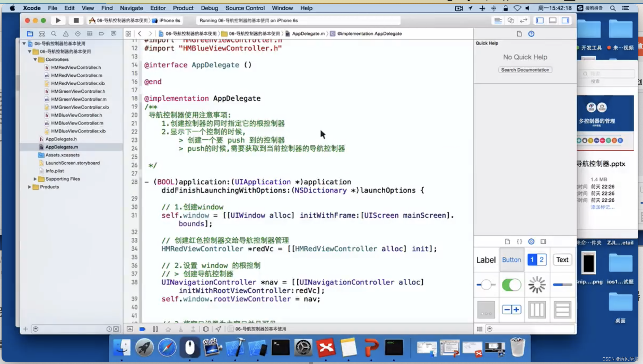Screen dimensions: 643x364
Task: Open AppDelegate.m breadcrumb menu
Action: click(x=305, y=34)
